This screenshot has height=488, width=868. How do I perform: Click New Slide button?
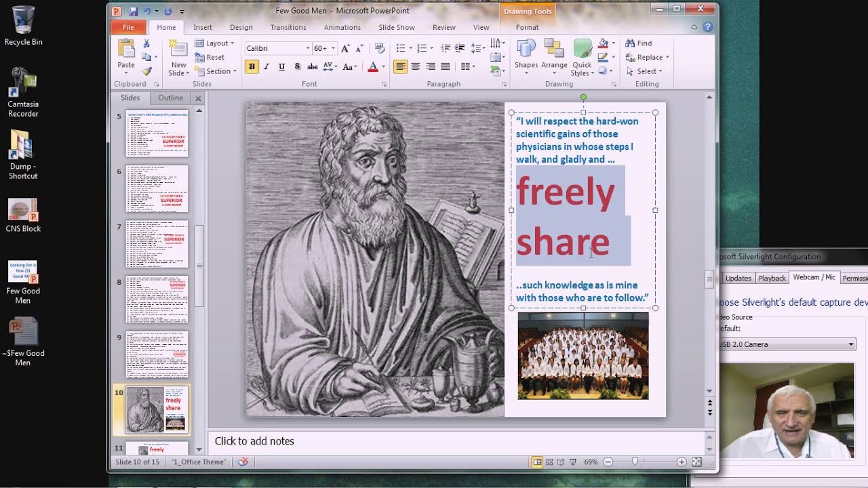pyautogui.click(x=178, y=58)
